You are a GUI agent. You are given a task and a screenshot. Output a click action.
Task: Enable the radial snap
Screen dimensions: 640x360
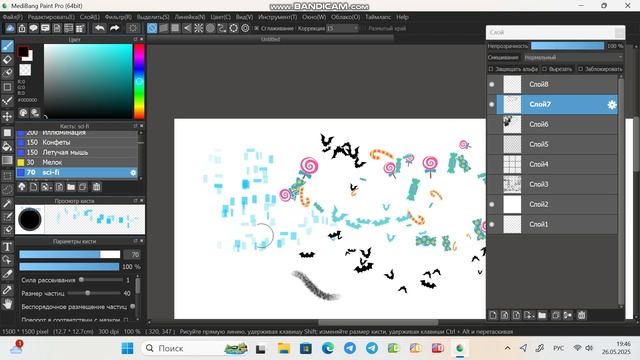[x=198, y=28]
